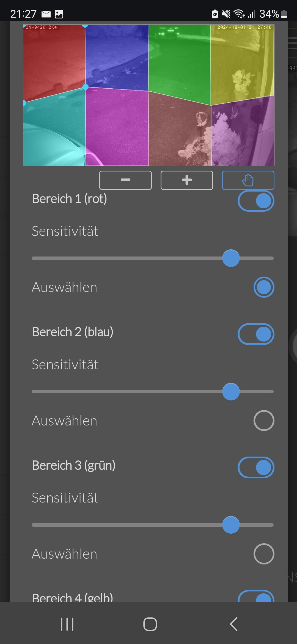This screenshot has height=644, width=297.
Task: Click the selected Auswählen radio for Bereich 1
Action: 264,287
